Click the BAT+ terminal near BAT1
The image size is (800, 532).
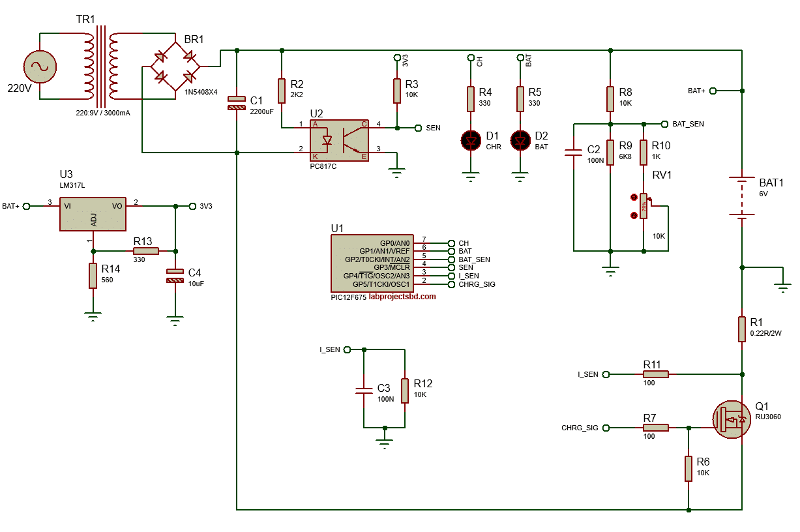(713, 91)
